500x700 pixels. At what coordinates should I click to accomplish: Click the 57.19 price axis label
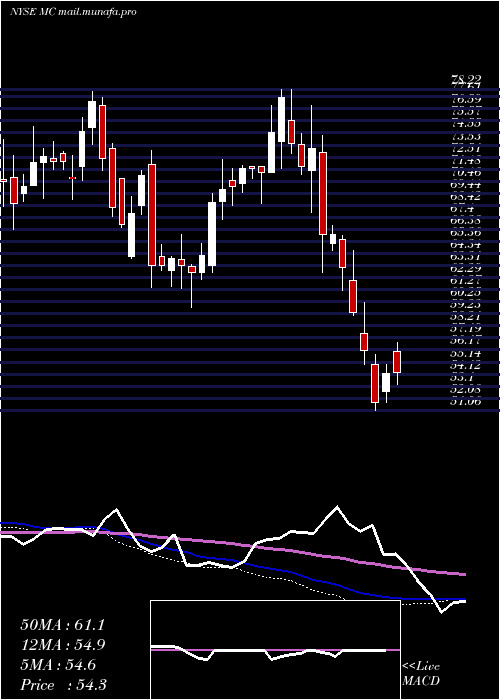466,329
